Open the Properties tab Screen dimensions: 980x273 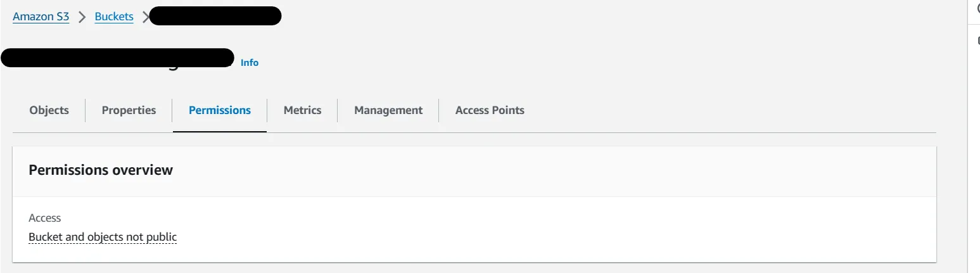[129, 110]
